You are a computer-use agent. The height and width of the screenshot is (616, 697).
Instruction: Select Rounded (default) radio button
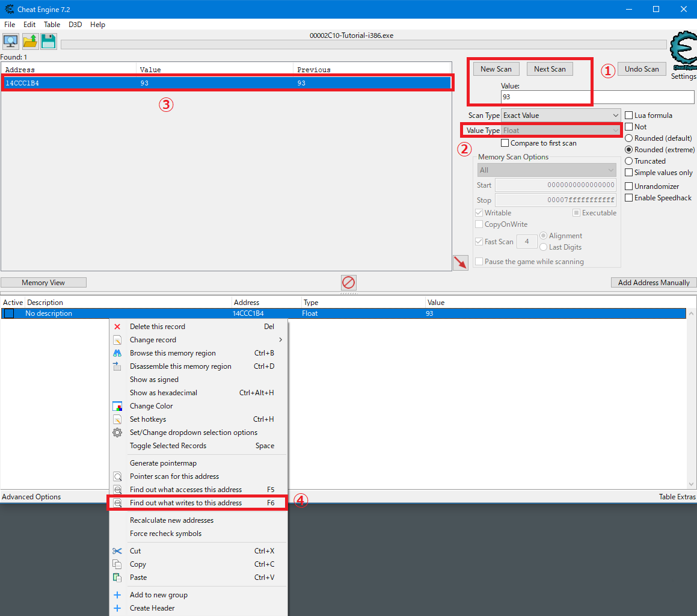pyautogui.click(x=628, y=138)
